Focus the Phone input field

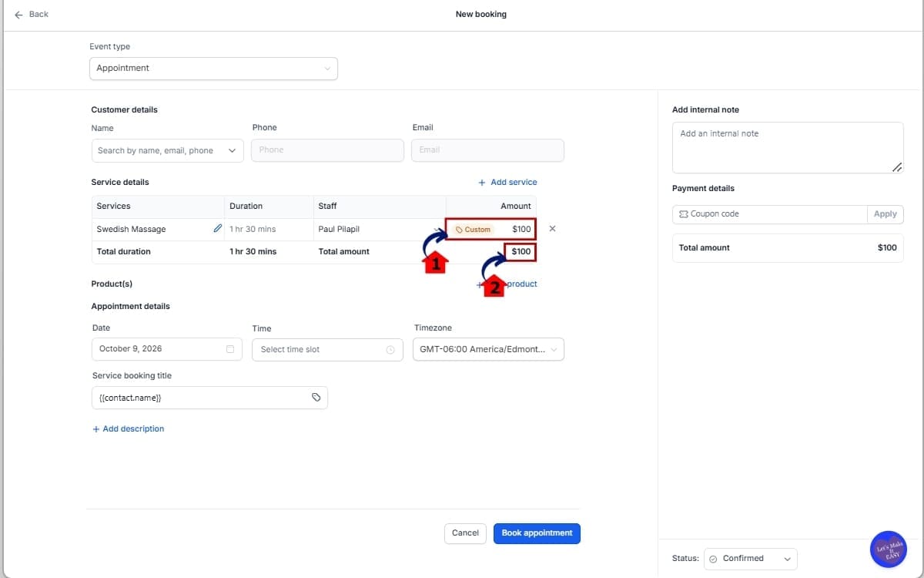(x=327, y=150)
